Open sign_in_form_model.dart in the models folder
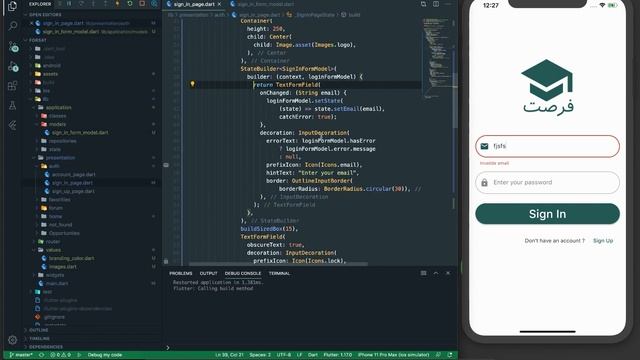Viewport: 640px width, 360px height. (80, 132)
